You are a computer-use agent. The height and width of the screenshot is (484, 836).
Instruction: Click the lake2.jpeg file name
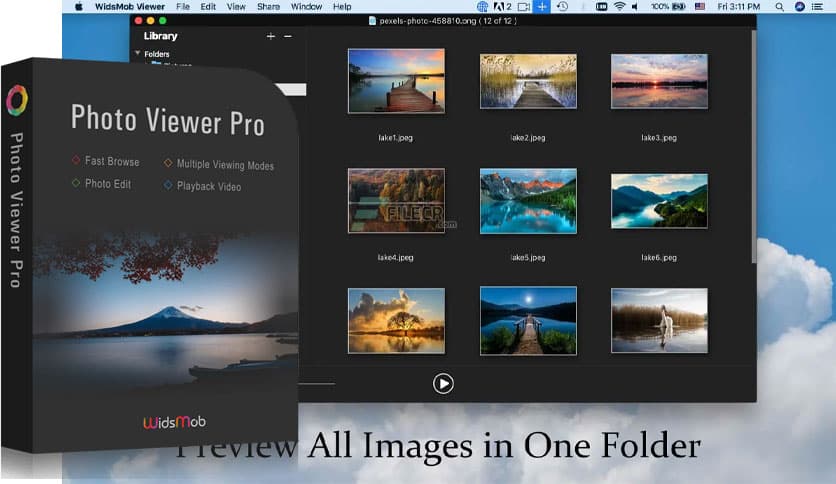[x=528, y=138]
